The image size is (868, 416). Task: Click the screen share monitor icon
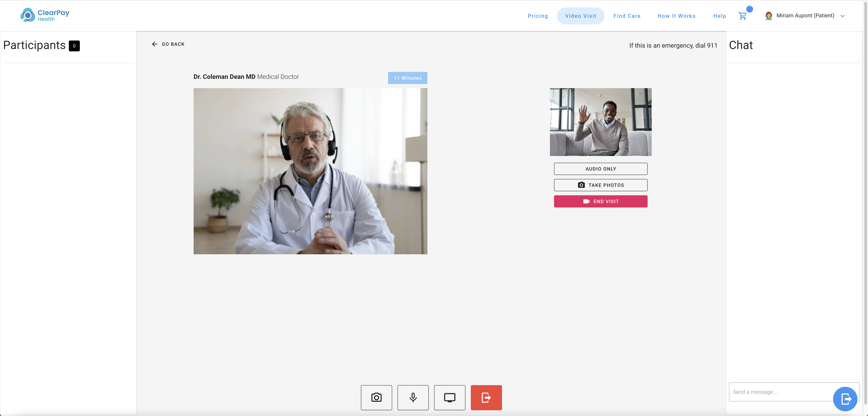click(x=449, y=398)
